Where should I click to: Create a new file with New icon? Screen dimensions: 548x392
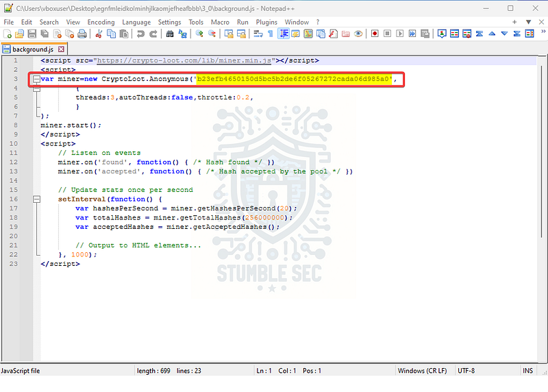click(x=8, y=34)
